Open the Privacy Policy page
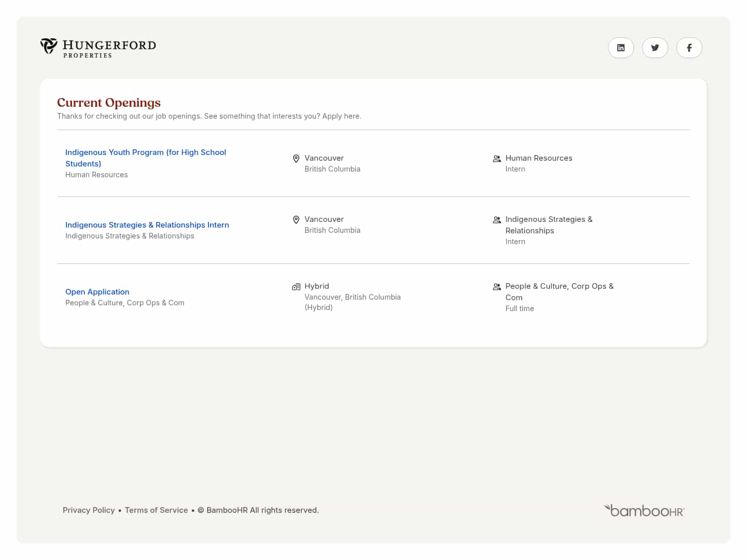The width and height of the screenshot is (747, 560). (89, 510)
